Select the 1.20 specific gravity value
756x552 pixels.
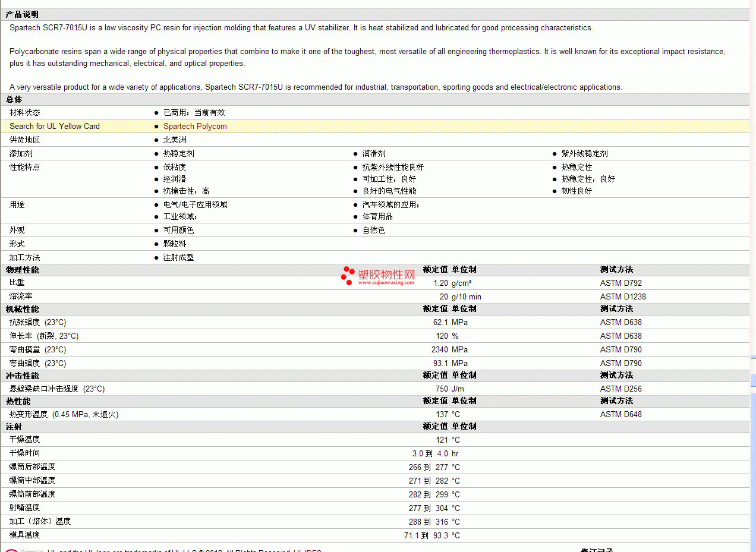point(440,283)
